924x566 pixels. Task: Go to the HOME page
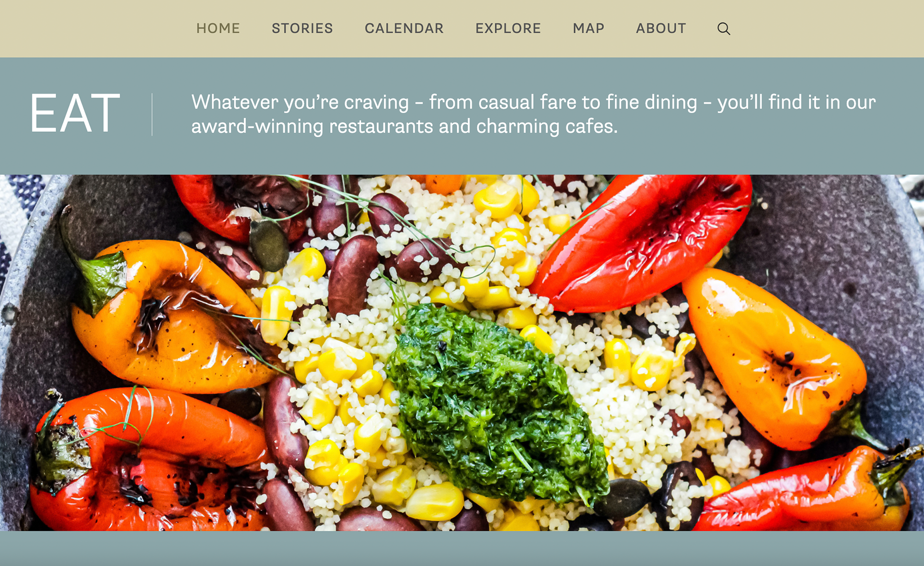coord(218,28)
